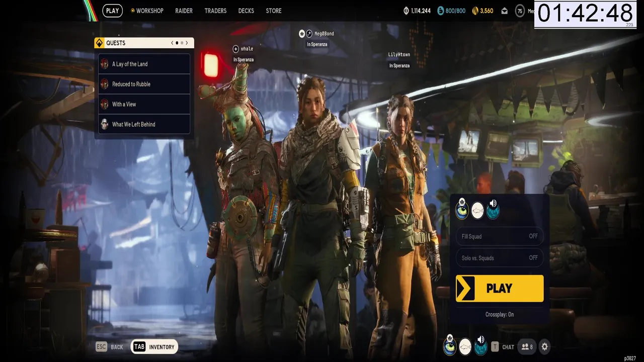Click the middle character with scarf
Viewport: 644px width, 362px height.
(x=322, y=216)
